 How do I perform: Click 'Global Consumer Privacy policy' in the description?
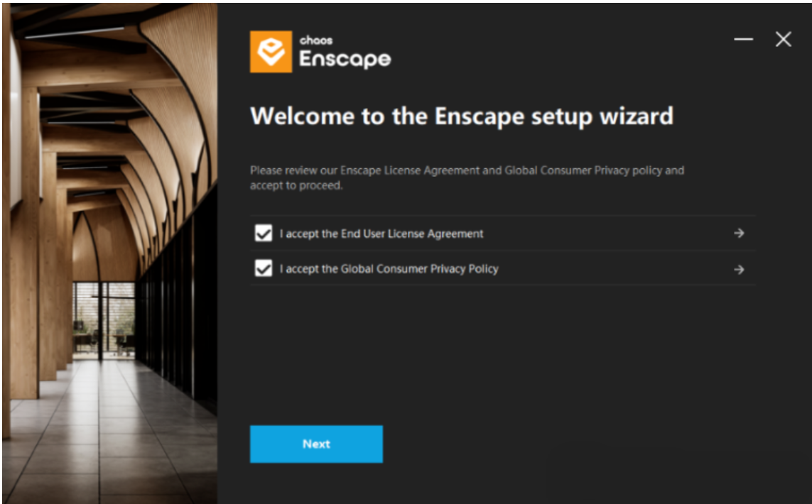(x=583, y=170)
